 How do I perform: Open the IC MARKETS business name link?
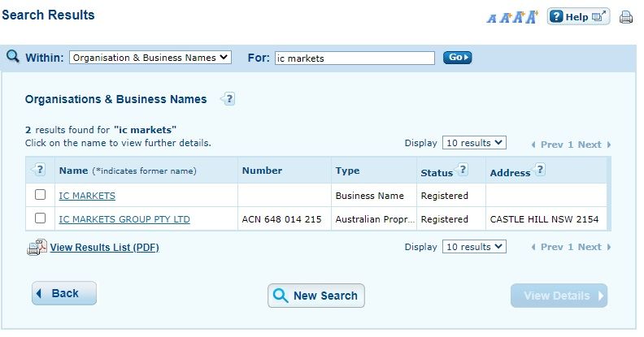[x=87, y=196]
